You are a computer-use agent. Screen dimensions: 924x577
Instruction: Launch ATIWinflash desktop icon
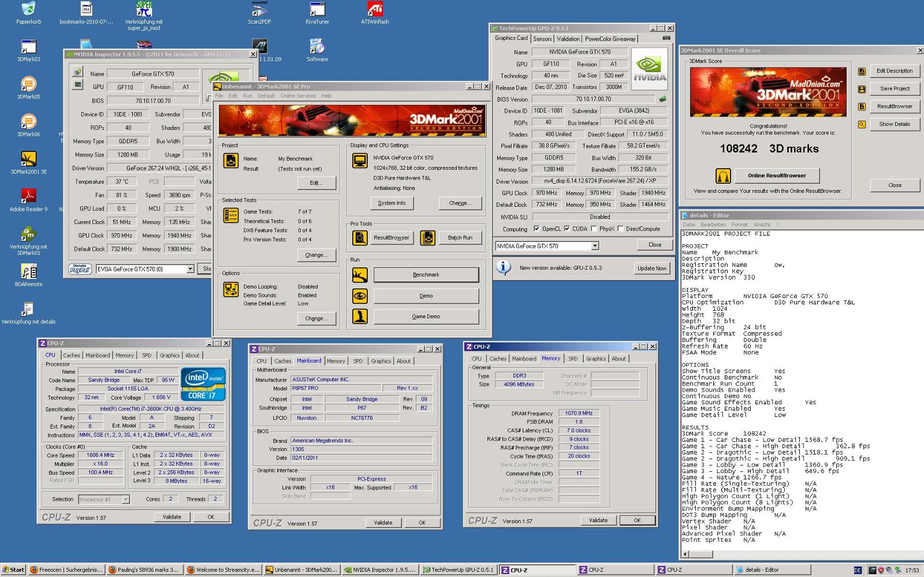375,10
